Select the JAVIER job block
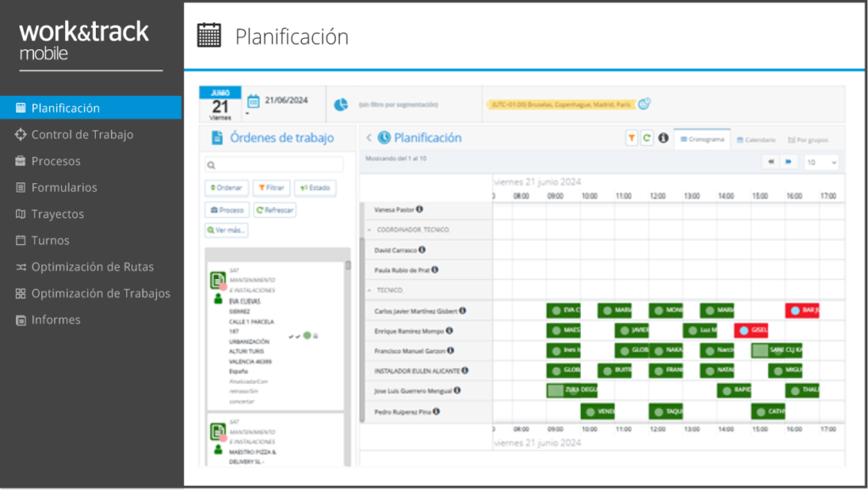This screenshot has height=490, width=868. point(632,330)
